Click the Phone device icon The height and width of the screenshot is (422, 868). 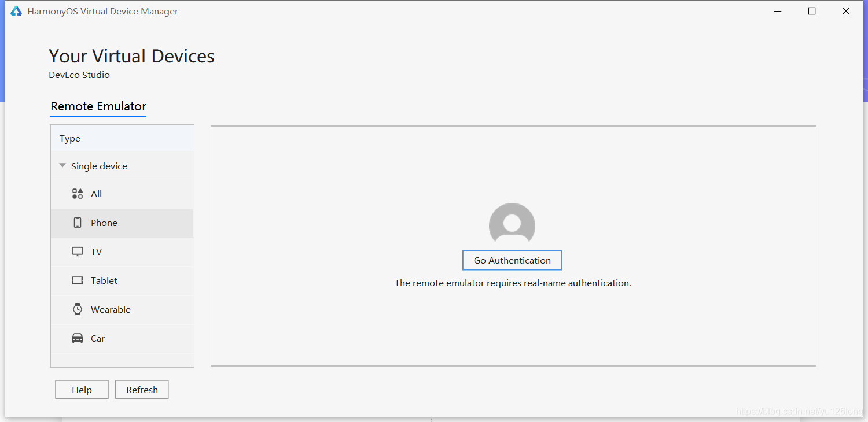coord(78,223)
